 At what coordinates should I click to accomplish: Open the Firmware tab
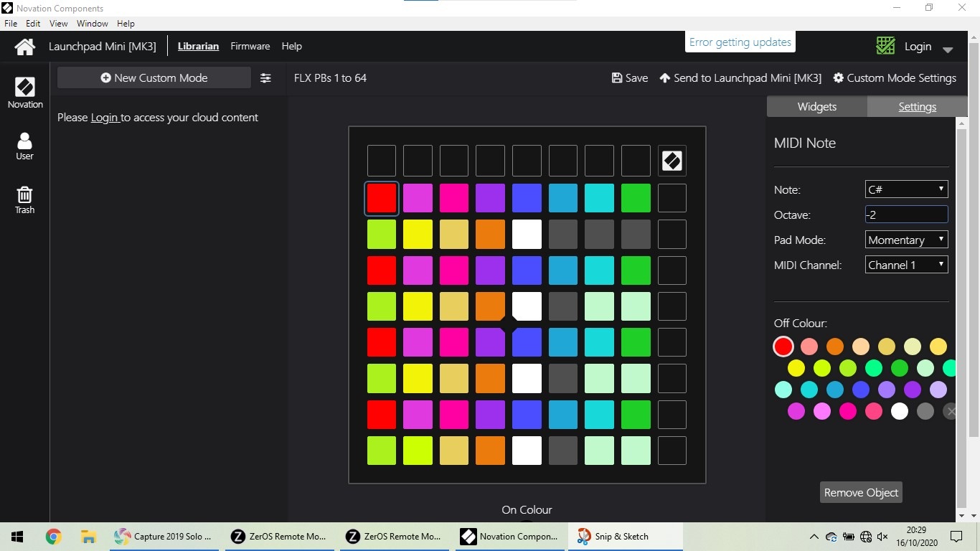[250, 46]
